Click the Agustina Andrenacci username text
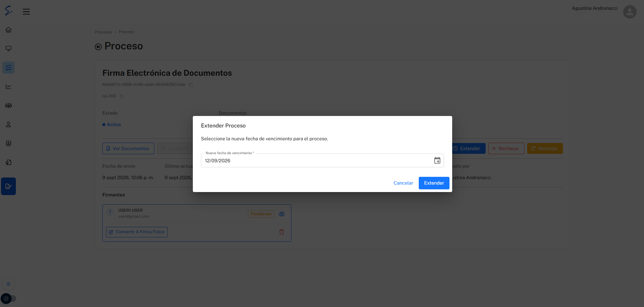The image size is (644, 307). coord(594,8)
